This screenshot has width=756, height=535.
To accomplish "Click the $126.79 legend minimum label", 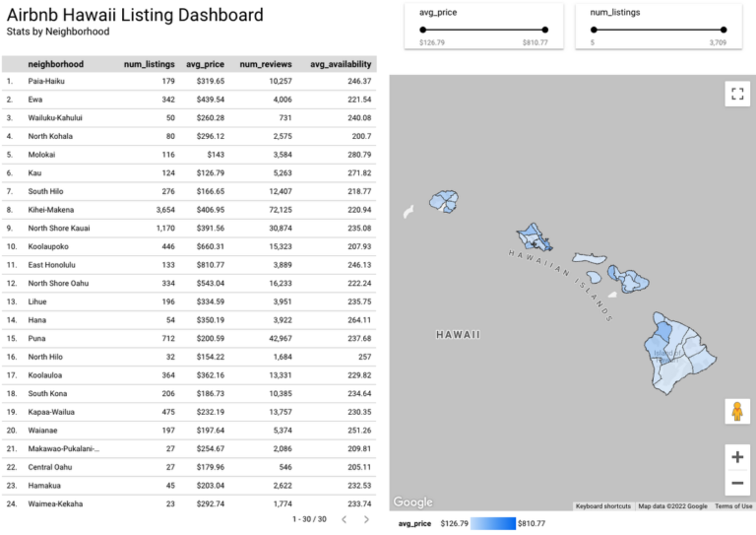I will tap(454, 523).
